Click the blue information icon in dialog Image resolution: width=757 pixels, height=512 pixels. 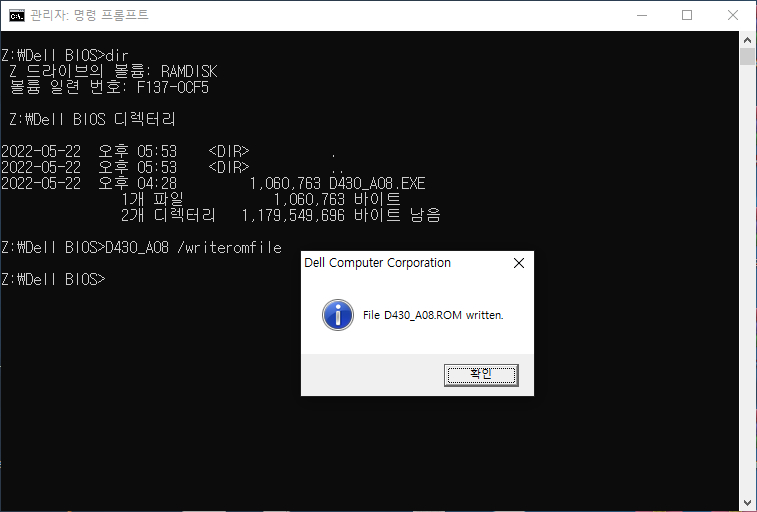pos(337,315)
